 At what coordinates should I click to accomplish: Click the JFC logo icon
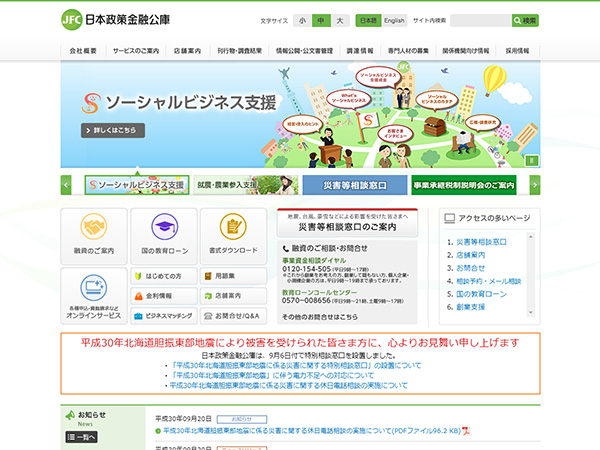coord(72,19)
